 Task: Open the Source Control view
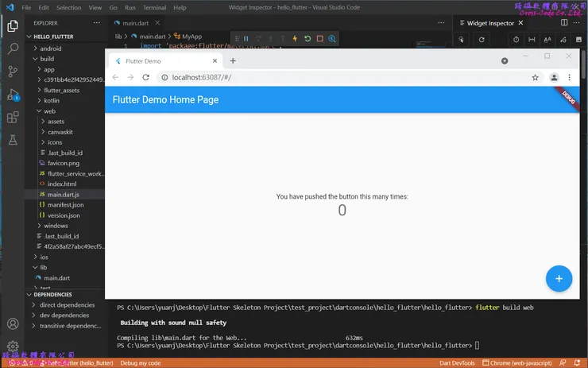[13, 72]
